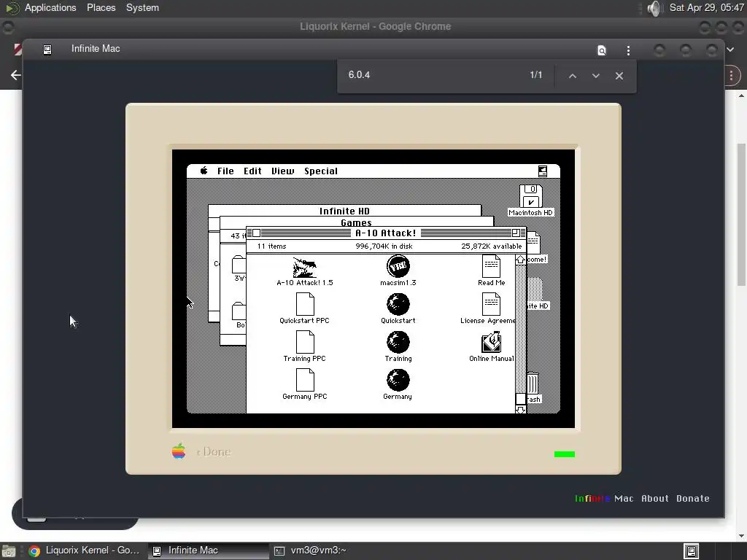Screen dimensions: 747x560
Task: Click the scroll up arrow in A-10 Attack! window
Action: click(x=520, y=260)
